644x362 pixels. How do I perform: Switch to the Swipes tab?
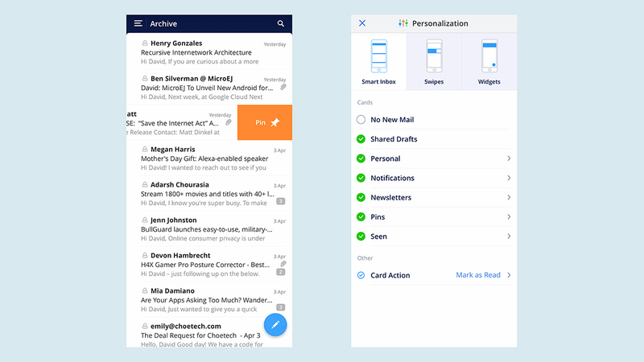pyautogui.click(x=434, y=62)
